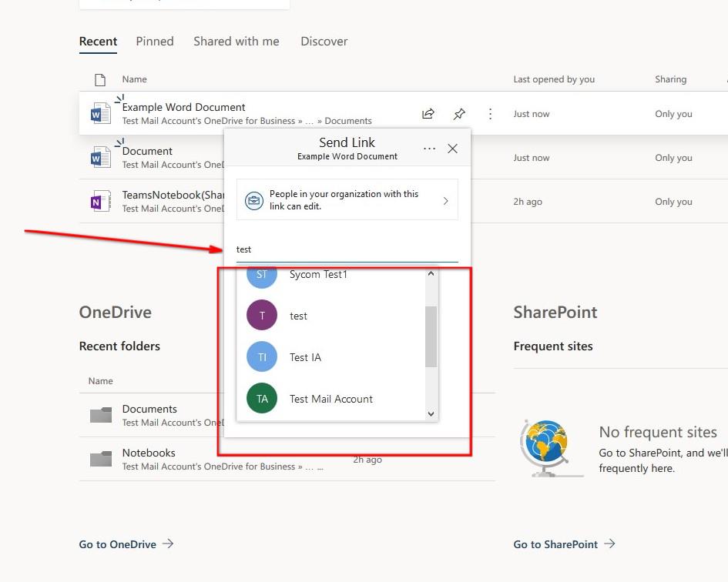
Task: Select the purple T avatar for test
Action: (x=262, y=315)
